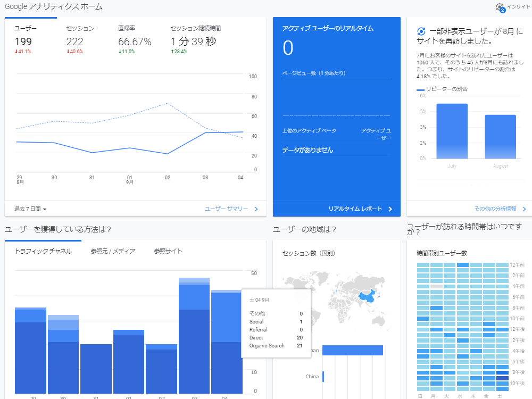Select the ユーザー metric tab
Image resolution: width=532 pixels, height=399 pixels.
coord(31,39)
